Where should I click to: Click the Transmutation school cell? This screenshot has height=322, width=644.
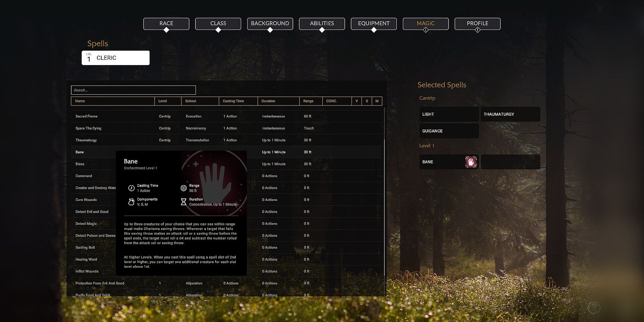pyautogui.click(x=198, y=140)
